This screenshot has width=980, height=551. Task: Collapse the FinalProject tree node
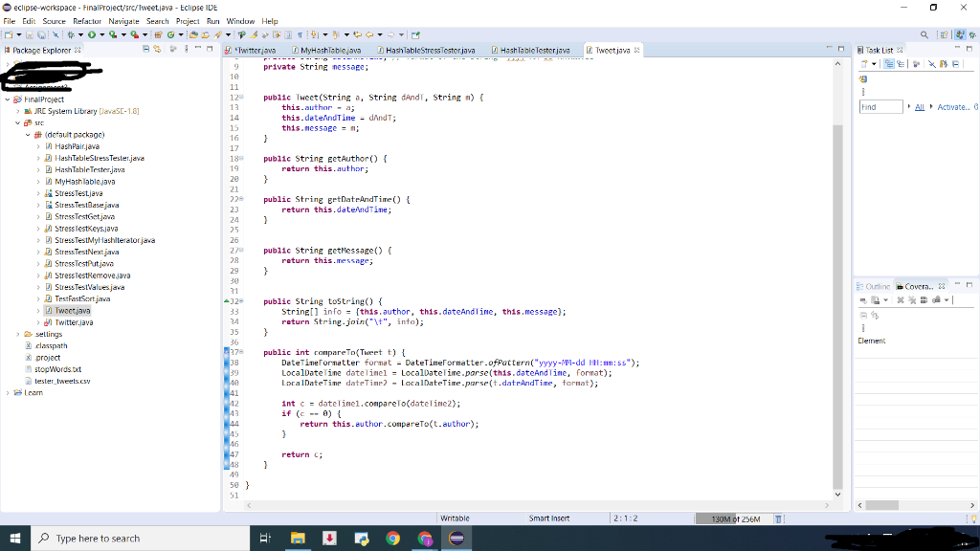(8, 99)
